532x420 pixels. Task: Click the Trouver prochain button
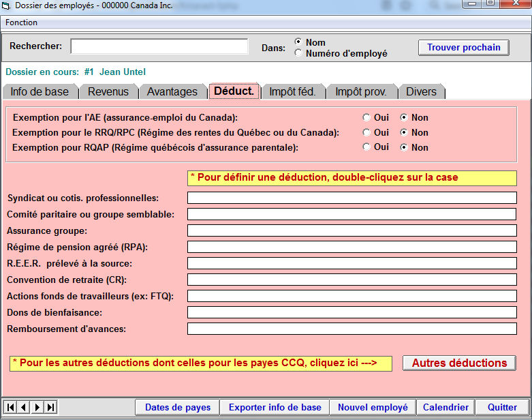(x=463, y=48)
